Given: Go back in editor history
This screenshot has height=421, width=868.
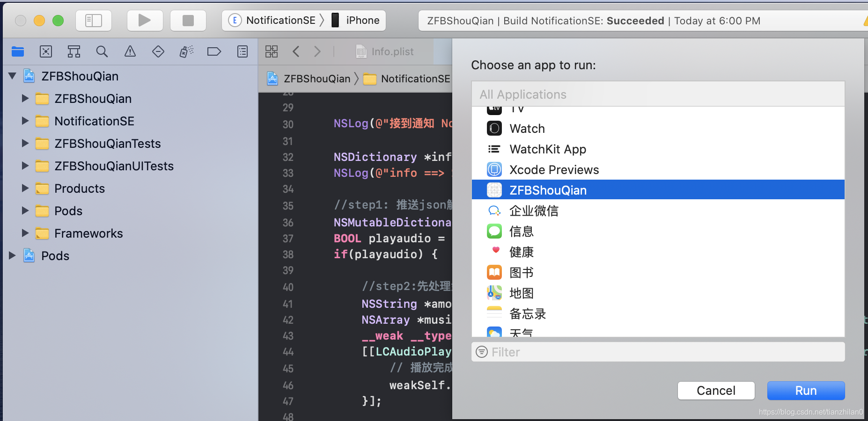Looking at the screenshot, I should [296, 51].
